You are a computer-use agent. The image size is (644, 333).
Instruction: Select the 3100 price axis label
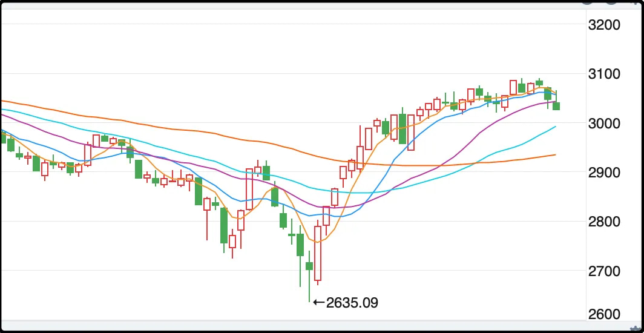609,74
